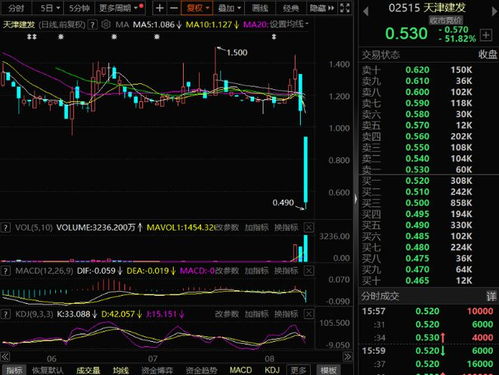Click 收市竞价 label under stock name
Image resolution: width=499 pixels, height=375 pixels.
446,20
